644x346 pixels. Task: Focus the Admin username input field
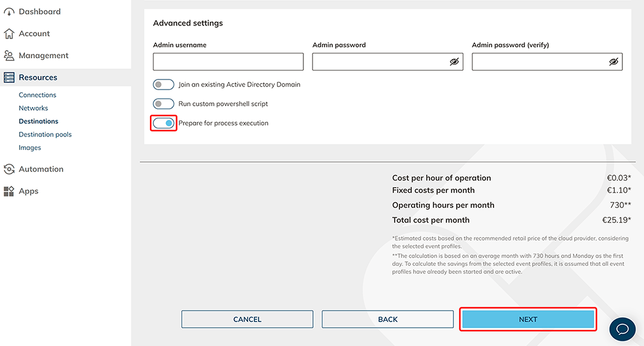tap(228, 62)
